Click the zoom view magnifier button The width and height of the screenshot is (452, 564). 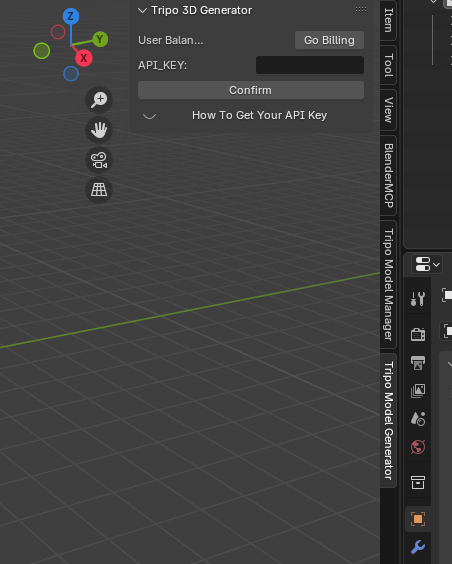99,100
